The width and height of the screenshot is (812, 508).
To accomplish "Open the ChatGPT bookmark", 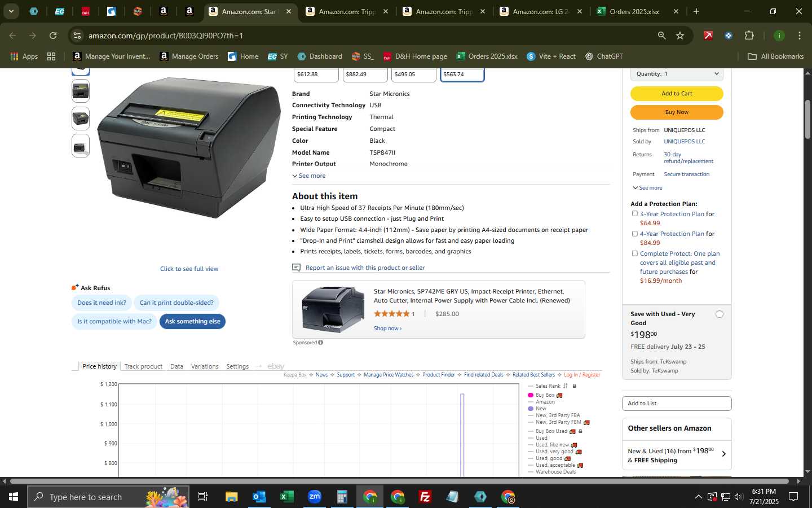I will pyautogui.click(x=604, y=56).
